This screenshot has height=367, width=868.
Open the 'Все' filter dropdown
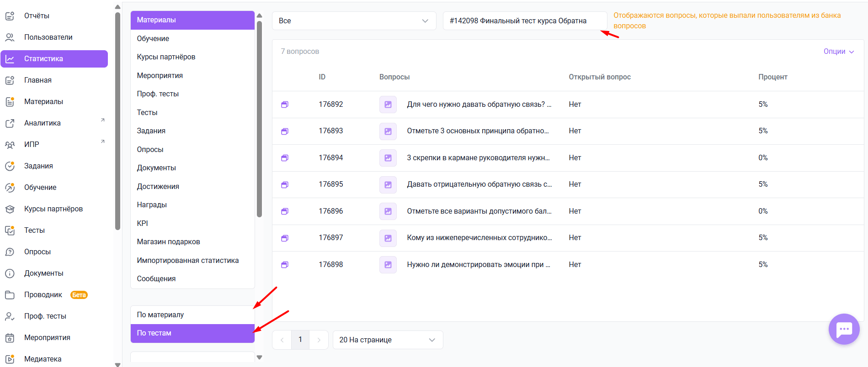click(x=354, y=21)
